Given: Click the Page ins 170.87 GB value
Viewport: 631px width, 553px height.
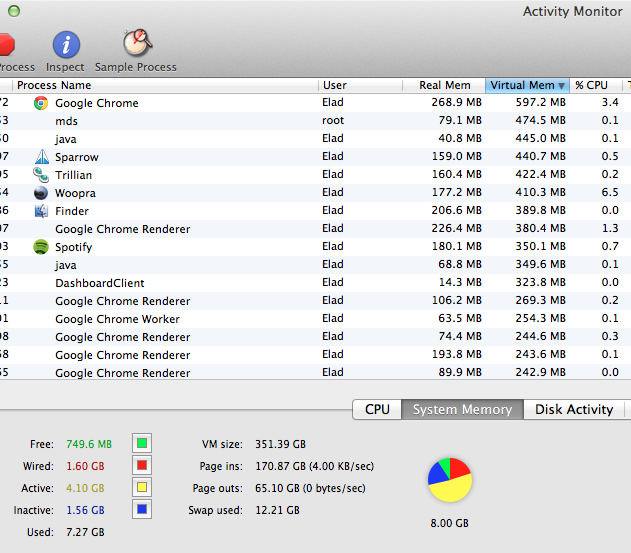Looking at the screenshot, I should [315, 466].
